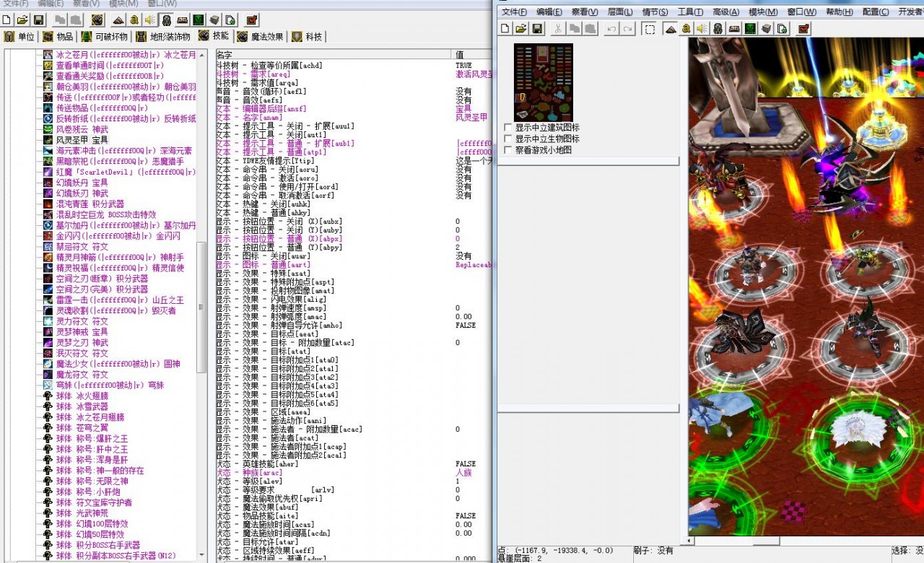Open 帮助(H) menu in World Editor

click(x=839, y=12)
